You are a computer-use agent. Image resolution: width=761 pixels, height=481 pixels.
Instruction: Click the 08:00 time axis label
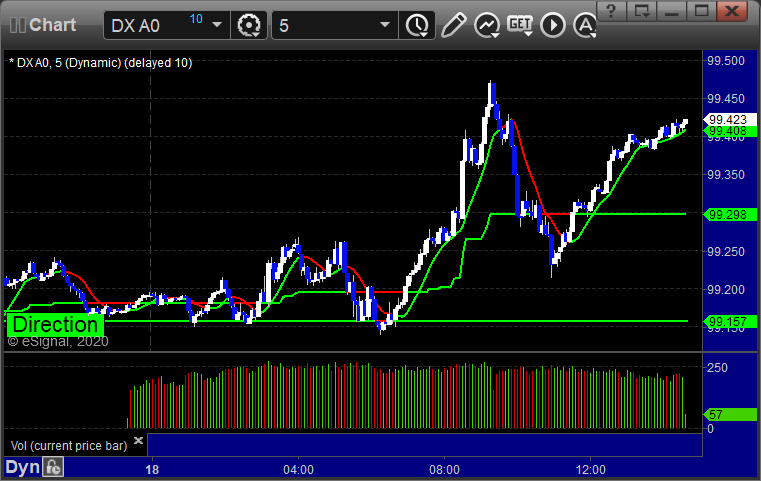pyautogui.click(x=444, y=470)
